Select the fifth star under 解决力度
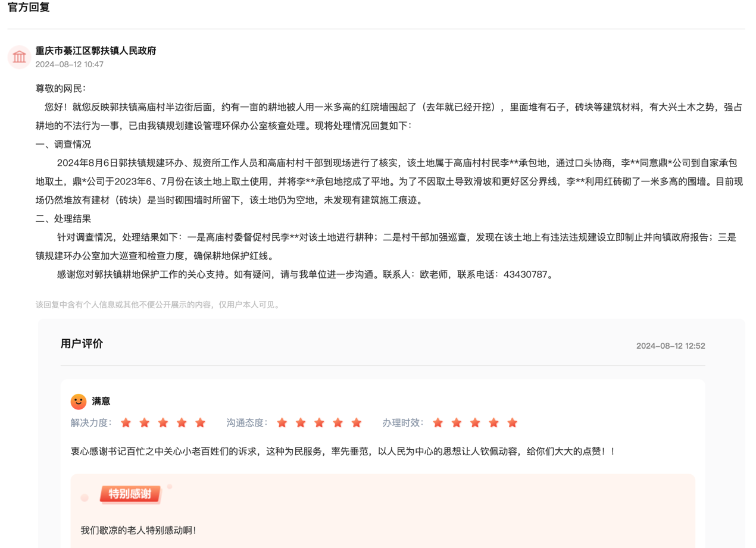 [200, 422]
